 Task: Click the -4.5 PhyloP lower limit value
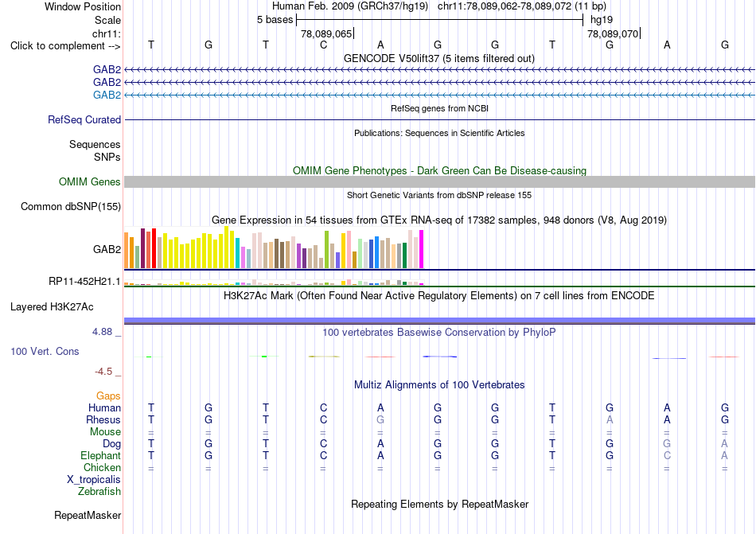pyautogui.click(x=103, y=371)
